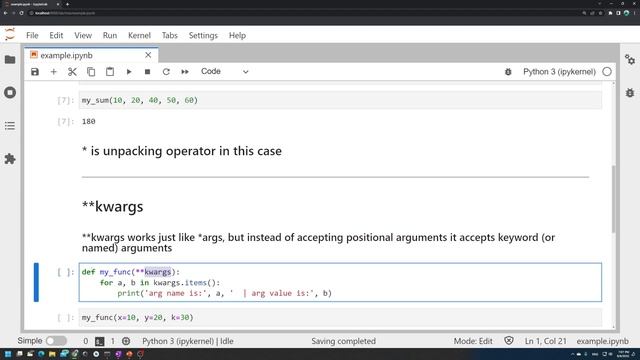Toggle Simple interface mode switch
Screen dimensions: 640x360
point(56,341)
